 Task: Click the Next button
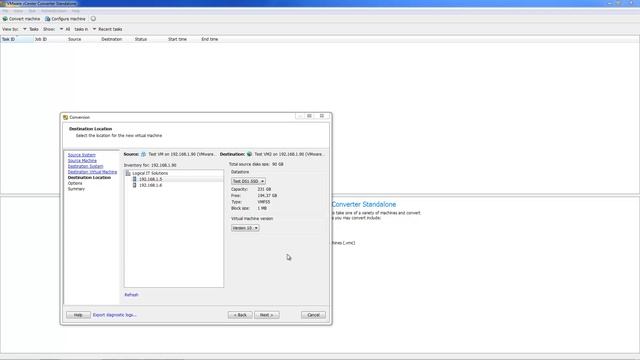click(x=267, y=315)
